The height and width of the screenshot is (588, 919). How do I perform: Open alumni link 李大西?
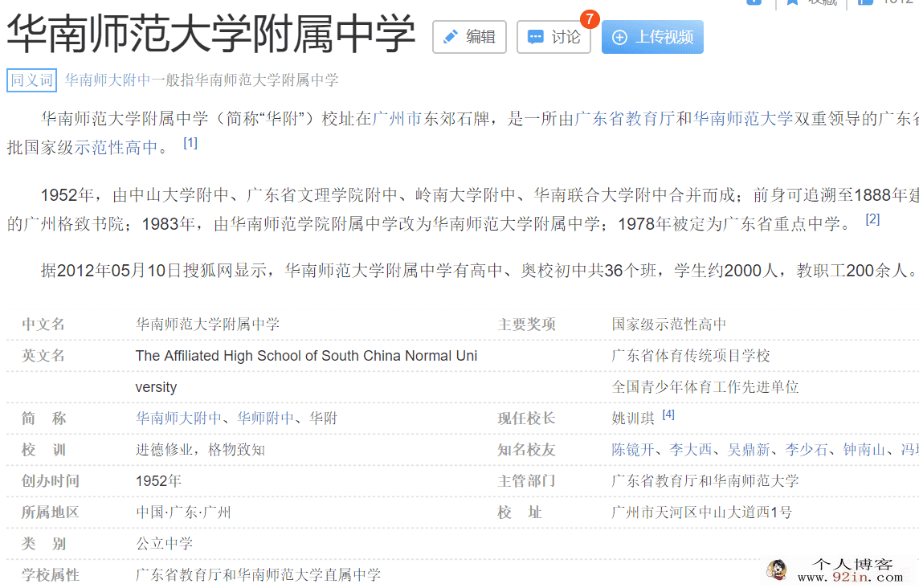pos(690,450)
